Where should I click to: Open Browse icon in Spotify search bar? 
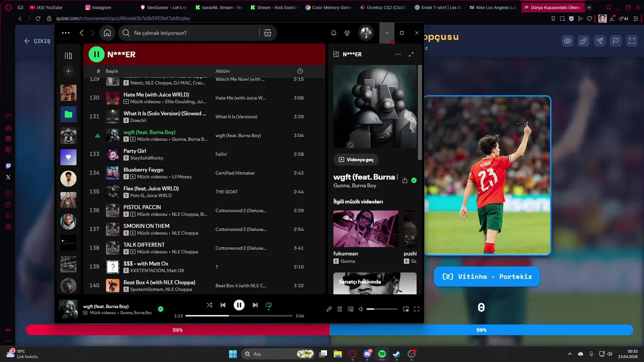pos(268,33)
